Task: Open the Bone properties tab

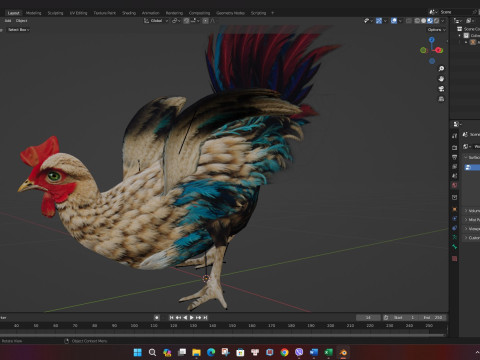Action: pos(454,247)
